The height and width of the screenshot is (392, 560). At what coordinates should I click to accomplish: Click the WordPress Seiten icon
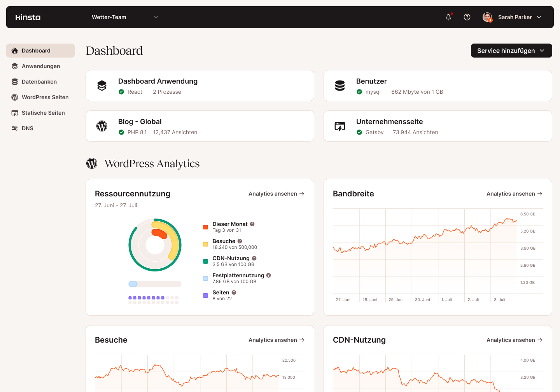(x=14, y=97)
